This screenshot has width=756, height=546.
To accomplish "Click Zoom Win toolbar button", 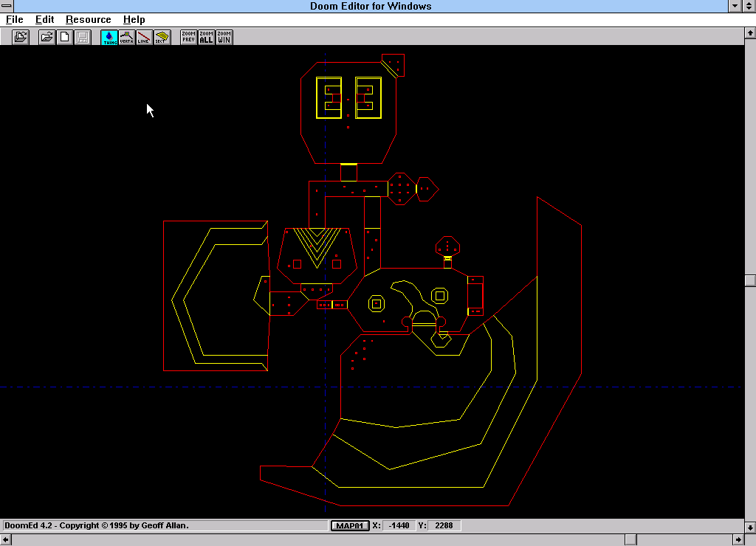I will click(x=224, y=37).
